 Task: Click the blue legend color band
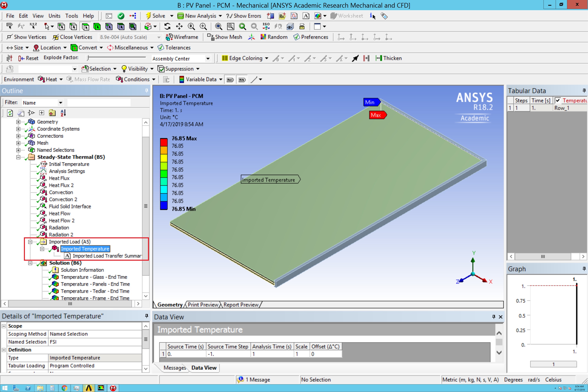(x=164, y=205)
